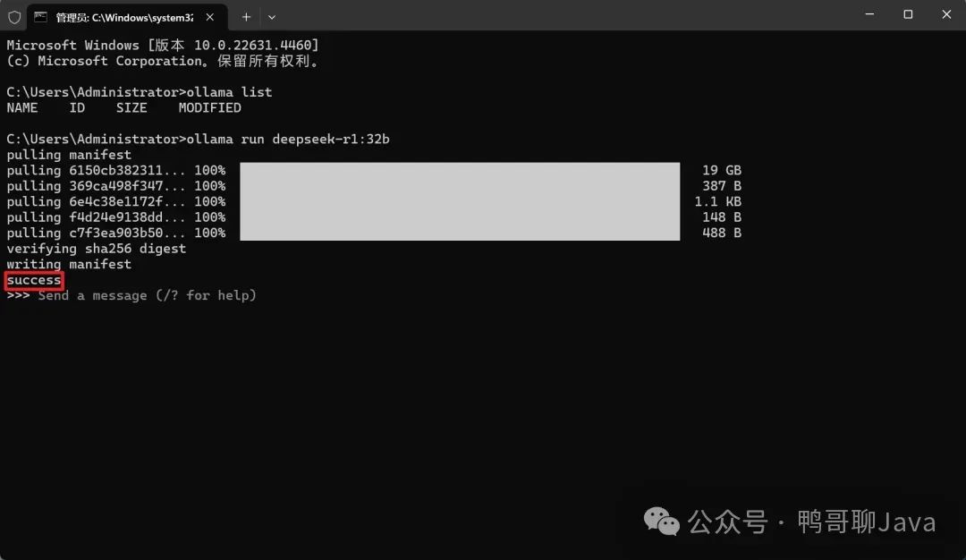Image resolution: width=966 pixels, height=560 pixels.
Task: Click the NAME column header
Action: point(22,108)
